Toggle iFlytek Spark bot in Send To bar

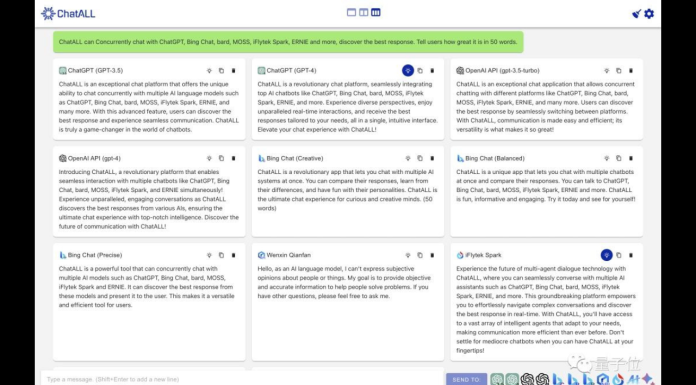618,379
